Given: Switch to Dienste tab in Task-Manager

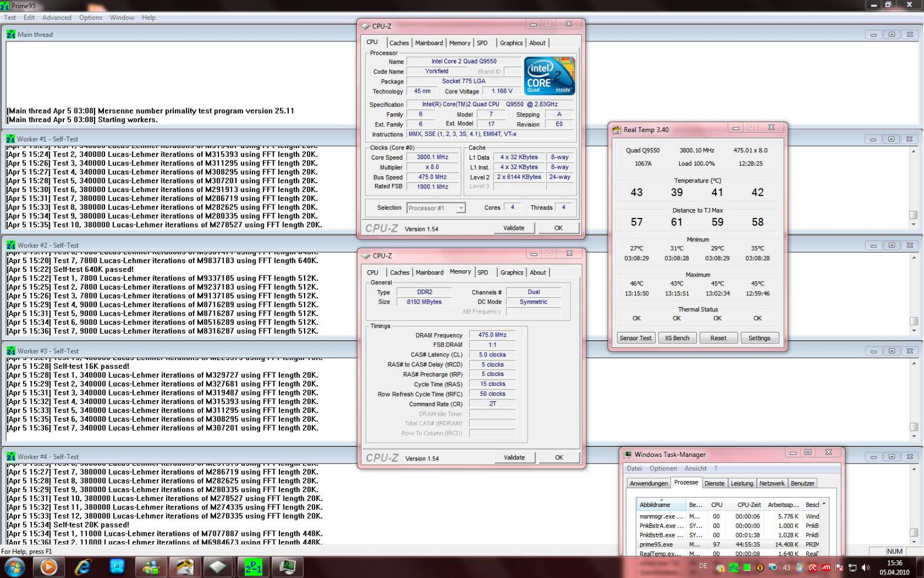Looking at the screenshot, I should (x=714, y=483).
